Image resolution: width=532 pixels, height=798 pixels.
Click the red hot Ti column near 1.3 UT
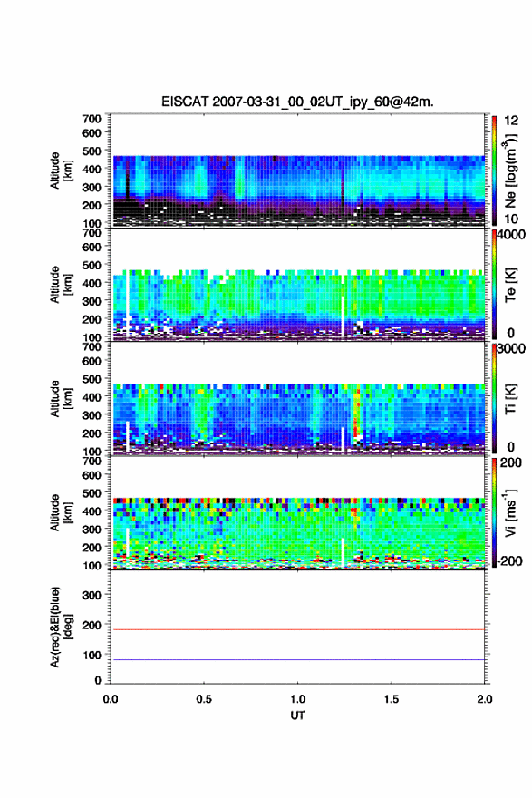point(356,414)
